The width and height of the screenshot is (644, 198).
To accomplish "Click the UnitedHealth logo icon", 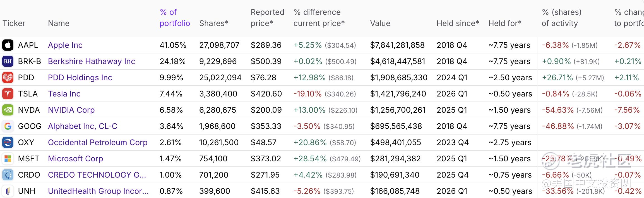I will (8, 191).
